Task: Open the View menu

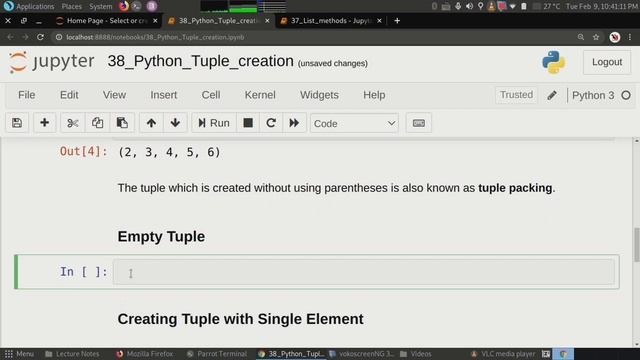Action: point(114,95)
